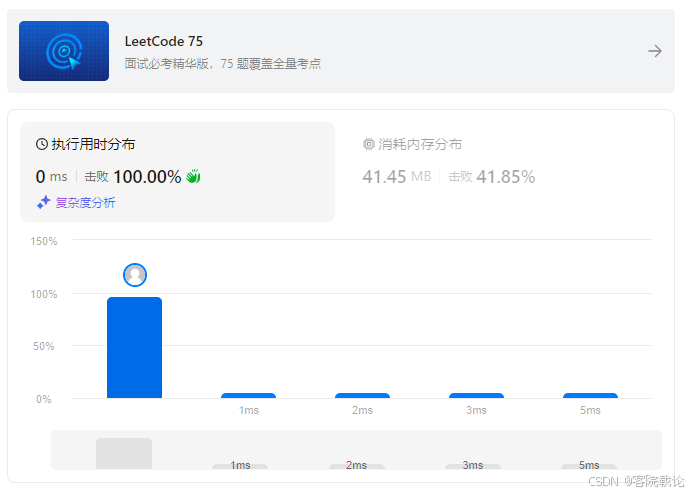Open the LeetCode 75 banner arrow
Image resolution: width=692 pixels, height=495 pixels.
tap(655, 51)
